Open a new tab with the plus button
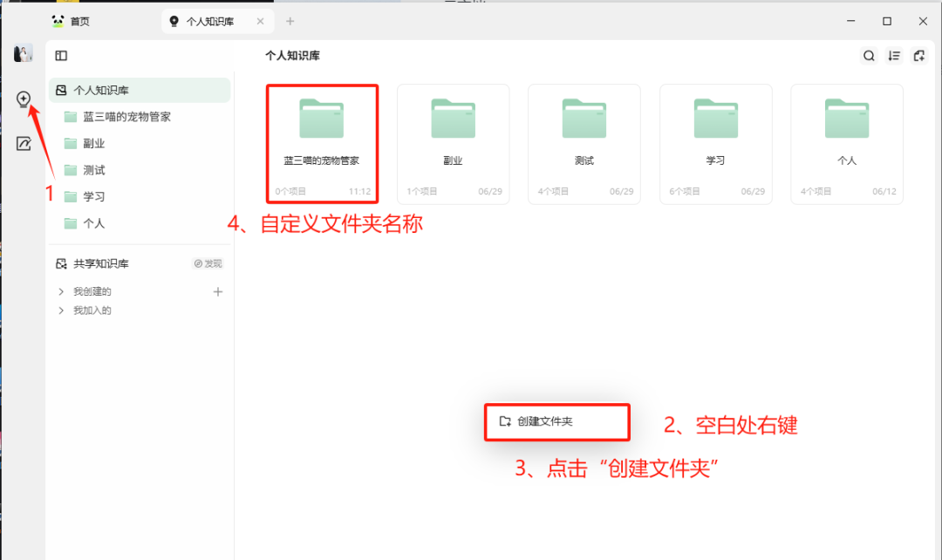Viewport: 942px width, 560px height. tap(290, 21)
